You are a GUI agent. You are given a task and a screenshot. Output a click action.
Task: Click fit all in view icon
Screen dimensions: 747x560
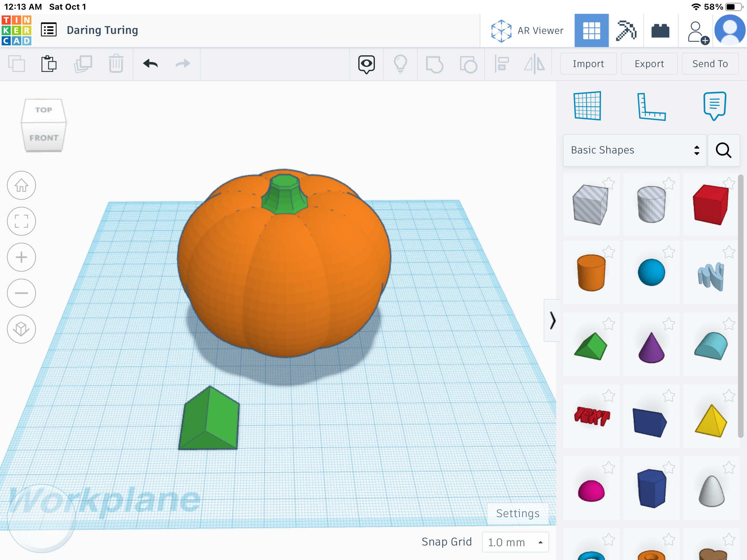pyautogui.click(x=21, y=221)
